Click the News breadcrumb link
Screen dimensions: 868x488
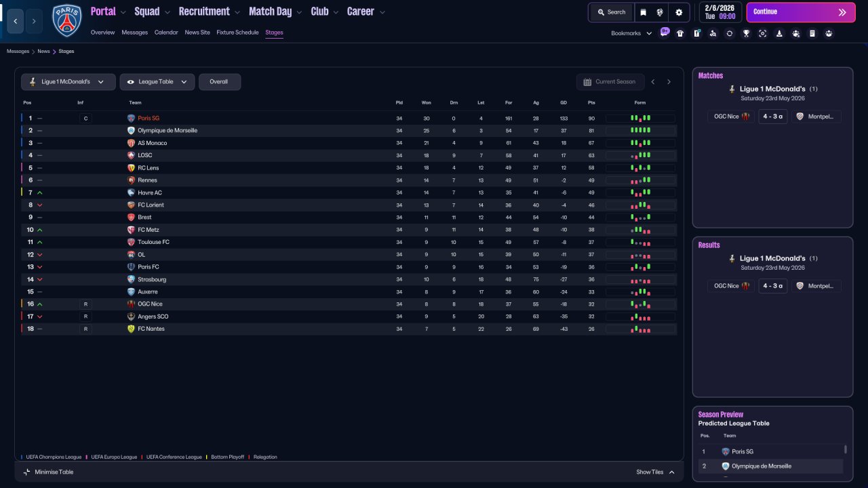(43, 52)
